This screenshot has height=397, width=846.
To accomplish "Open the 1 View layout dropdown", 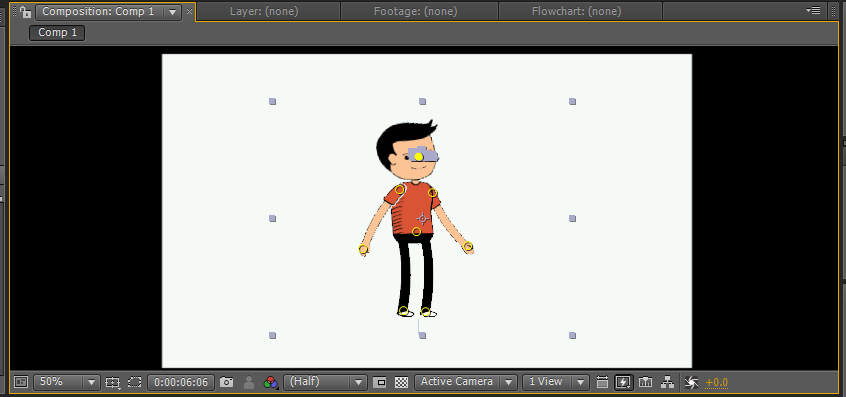I will tap(555, 382).
